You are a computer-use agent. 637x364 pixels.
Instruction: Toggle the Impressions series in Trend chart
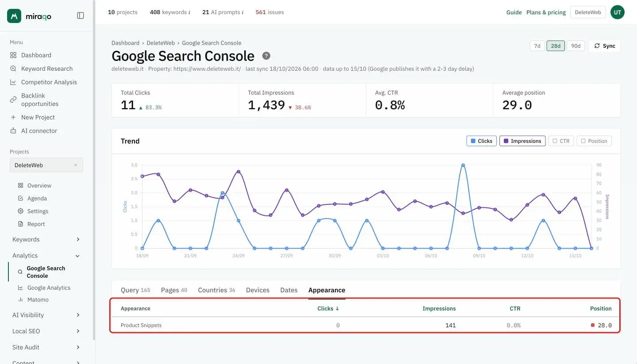point(522,141)
